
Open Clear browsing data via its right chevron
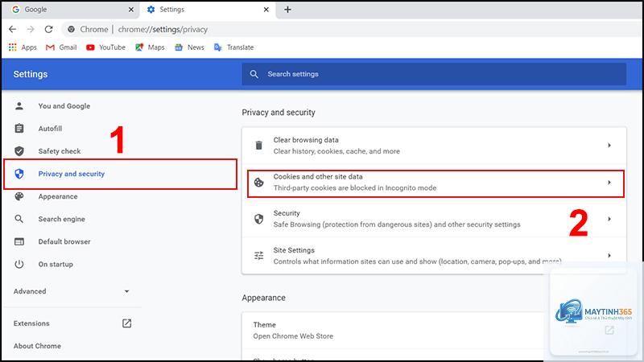click(609, 146)
